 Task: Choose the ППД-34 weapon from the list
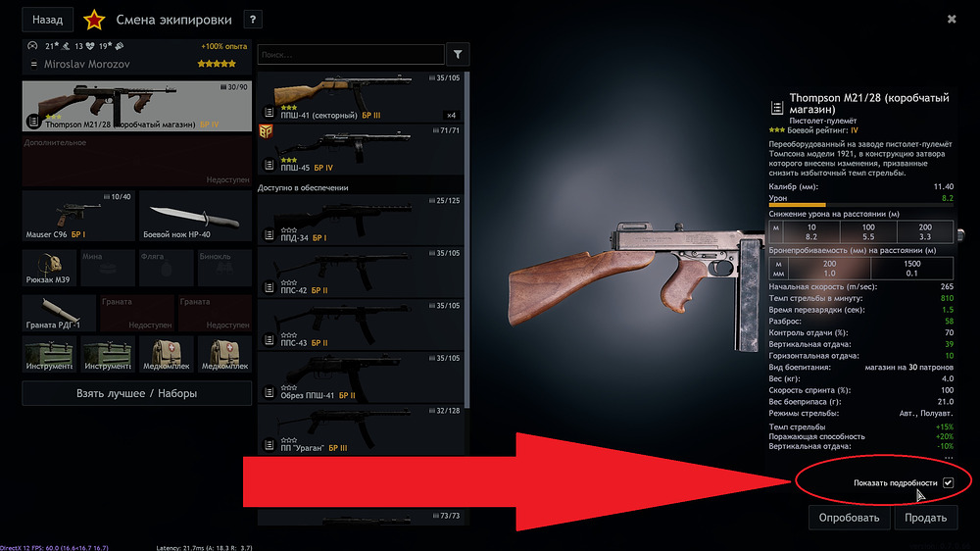[x=361, y=220]
